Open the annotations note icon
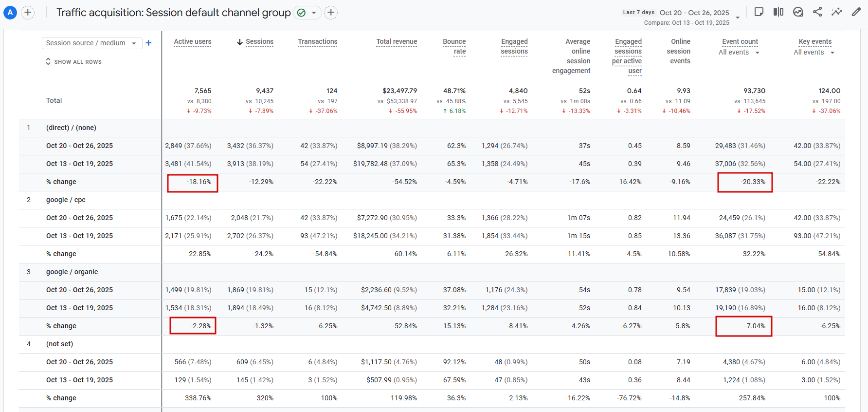This screenshot has height=412, width=868. coord(759,12)
